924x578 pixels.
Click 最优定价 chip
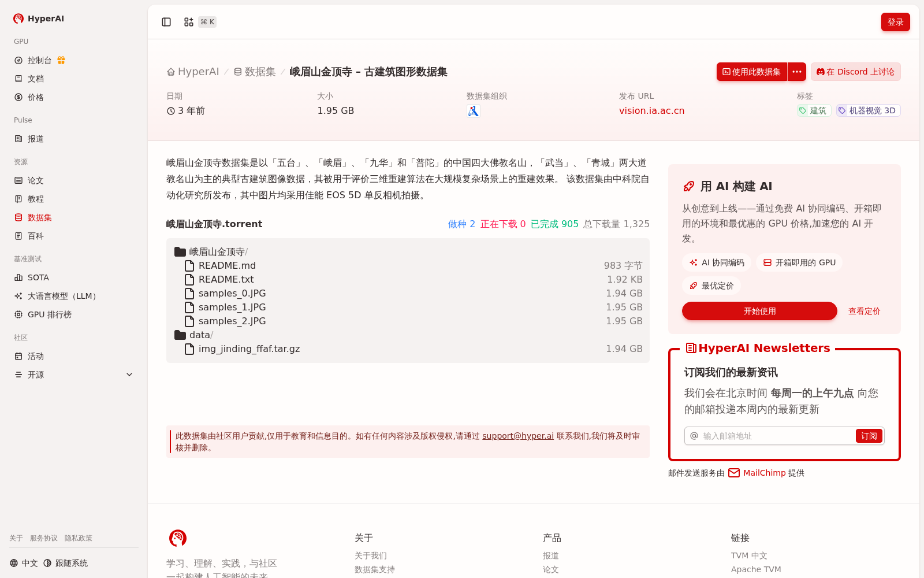coord(711,286)
